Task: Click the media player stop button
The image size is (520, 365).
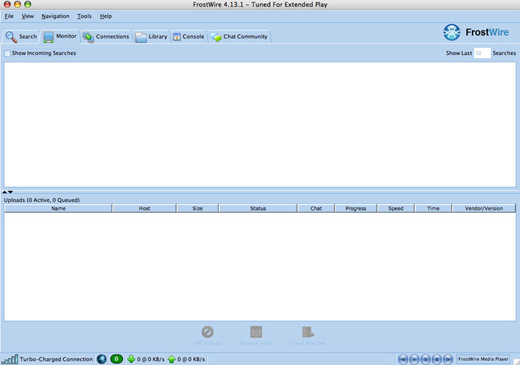Action: click(x=437, y=359)
